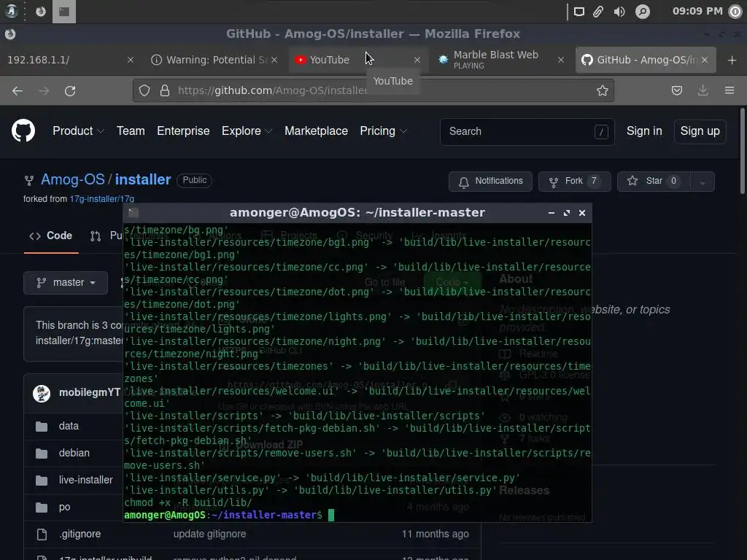
Task: Bookmark this page with the star icon
Action: (x=602, y=90)
